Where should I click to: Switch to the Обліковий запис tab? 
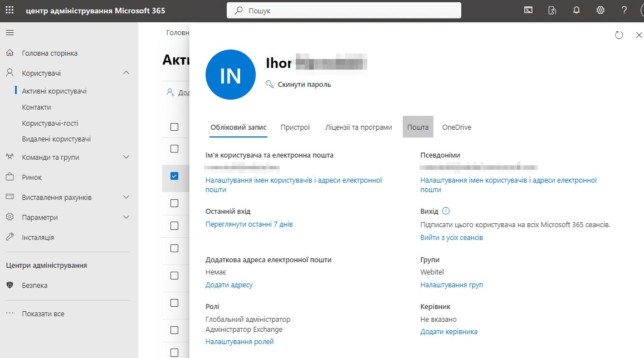[x=238, y=127]
